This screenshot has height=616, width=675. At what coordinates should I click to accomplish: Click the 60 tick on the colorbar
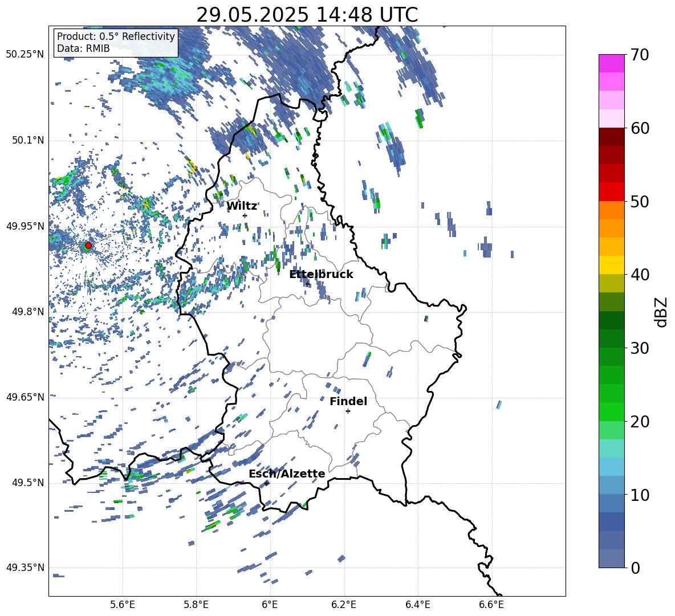[640, 128]
